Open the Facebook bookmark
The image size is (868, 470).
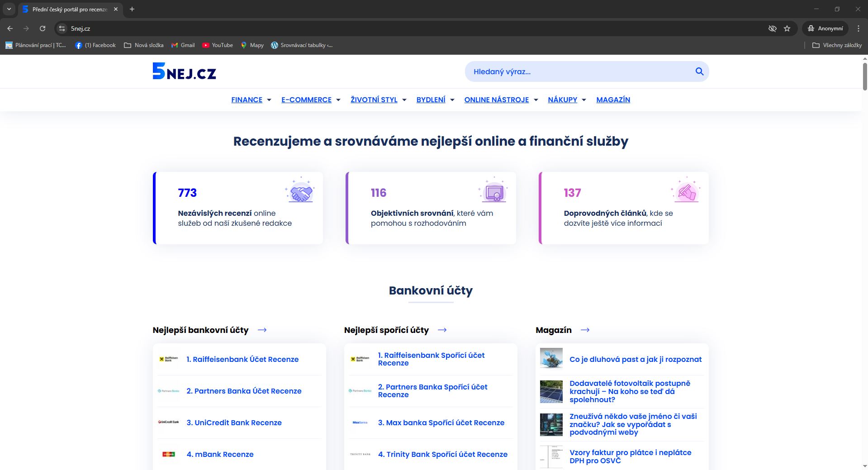[95, 45]
